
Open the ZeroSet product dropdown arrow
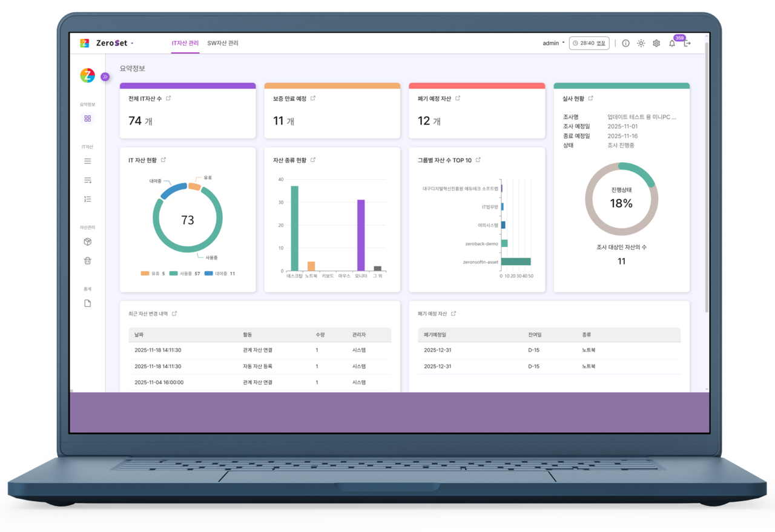tap(132, 44)
